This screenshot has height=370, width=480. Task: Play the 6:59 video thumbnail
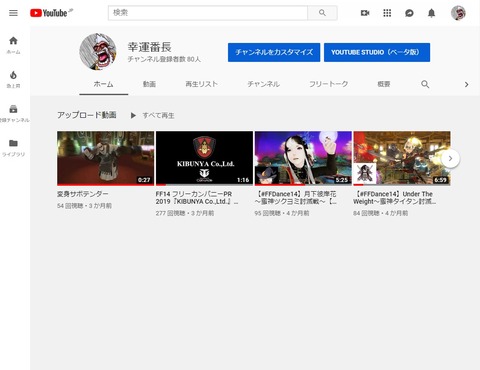tap(402, 158)
